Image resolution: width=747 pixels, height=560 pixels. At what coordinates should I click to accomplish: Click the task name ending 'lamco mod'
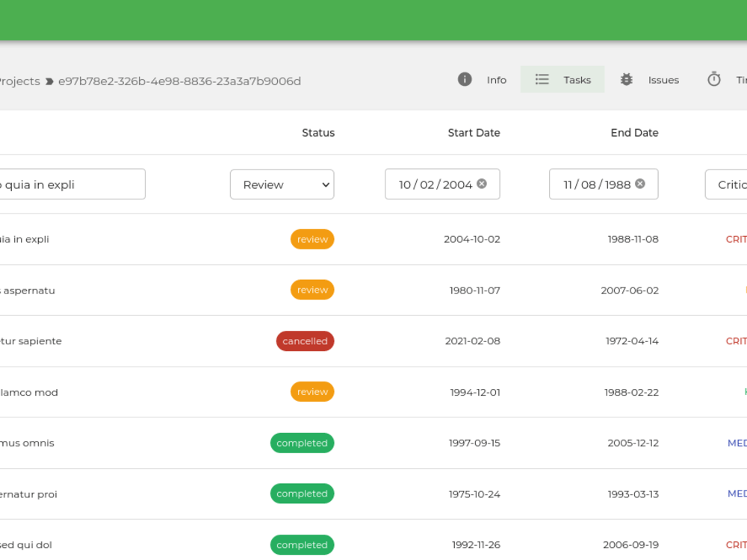coord(29,393)
